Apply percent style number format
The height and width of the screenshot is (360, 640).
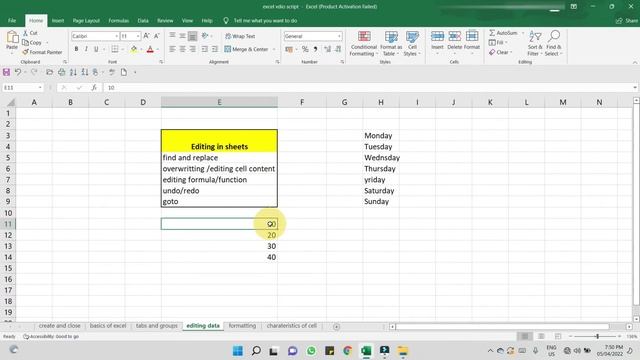pos(305,49)
